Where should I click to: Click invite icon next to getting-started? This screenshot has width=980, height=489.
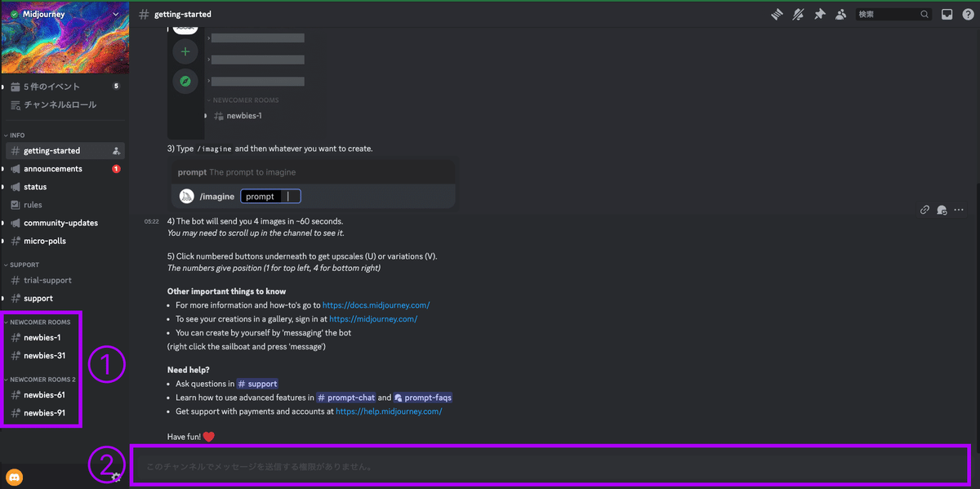(116, 151)
